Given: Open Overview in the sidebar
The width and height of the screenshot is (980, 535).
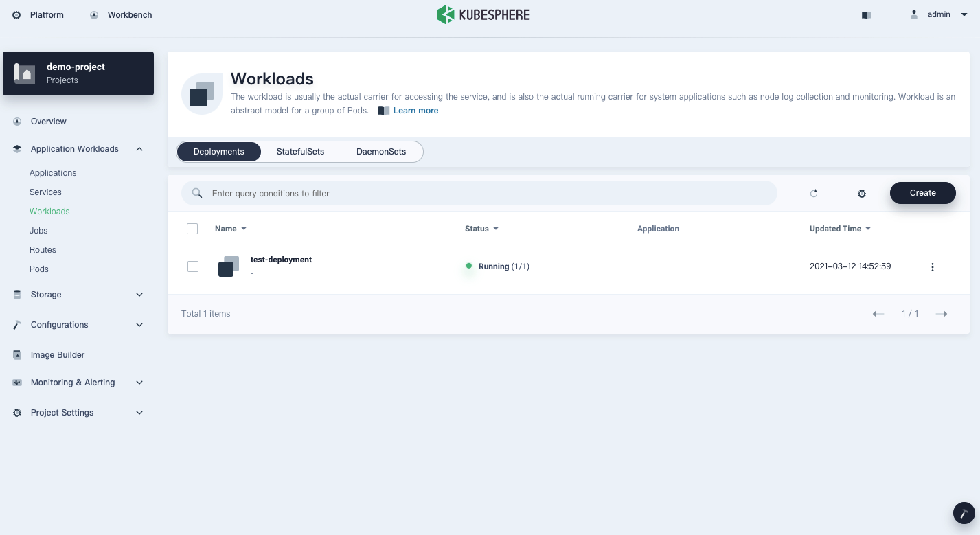Looking at the screenshot, I should pos(49,122).
